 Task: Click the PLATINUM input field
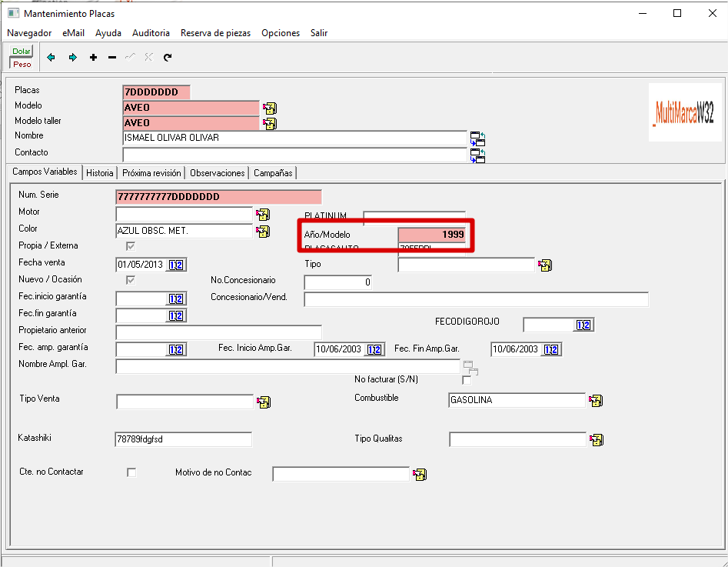[414, 218]
